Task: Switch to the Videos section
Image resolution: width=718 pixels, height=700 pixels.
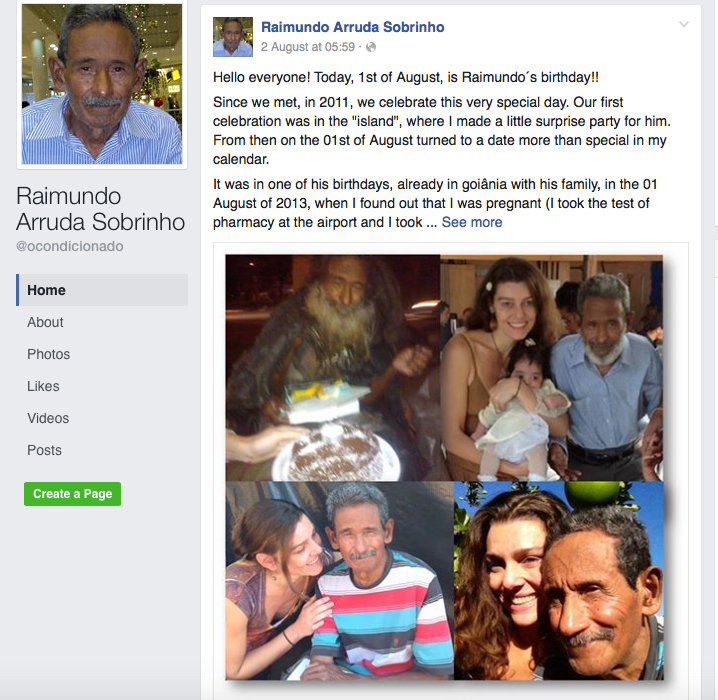Action: coord(48,418)
